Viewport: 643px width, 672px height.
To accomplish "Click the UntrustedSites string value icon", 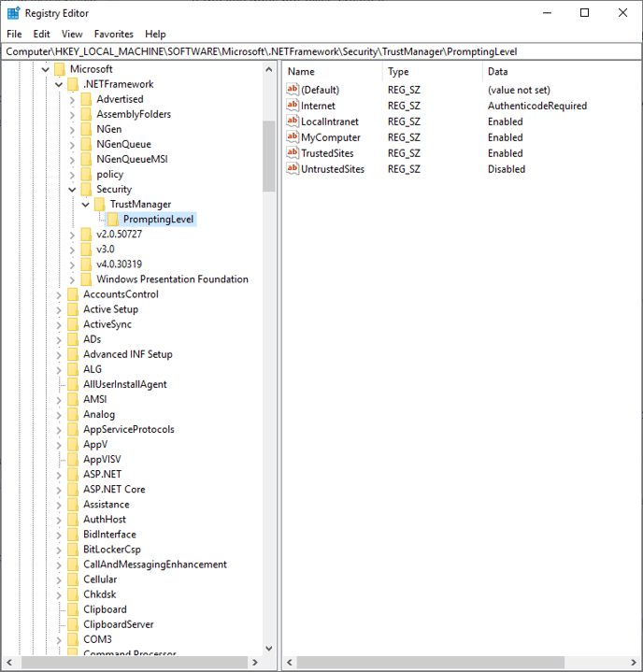I will pos(293,169).
